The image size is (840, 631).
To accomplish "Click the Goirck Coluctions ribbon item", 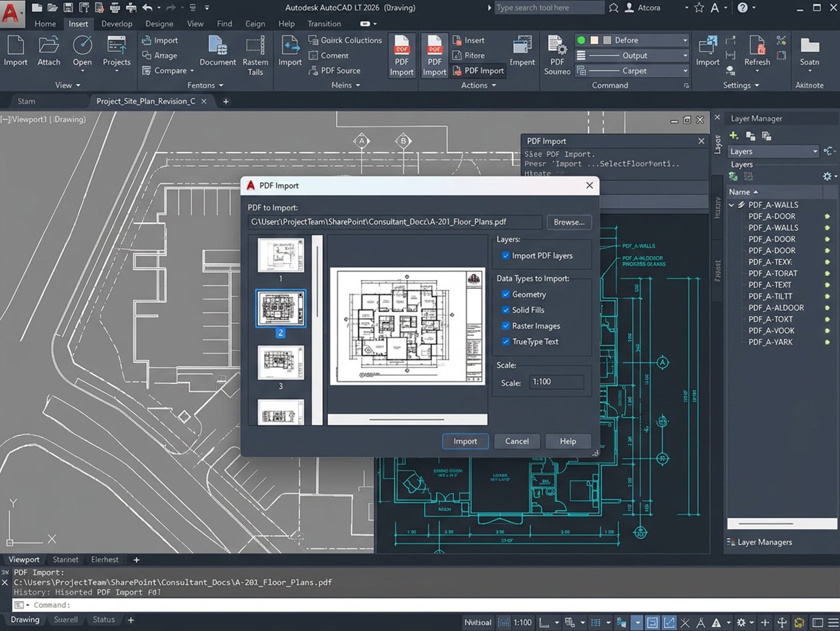I will 344,40.
